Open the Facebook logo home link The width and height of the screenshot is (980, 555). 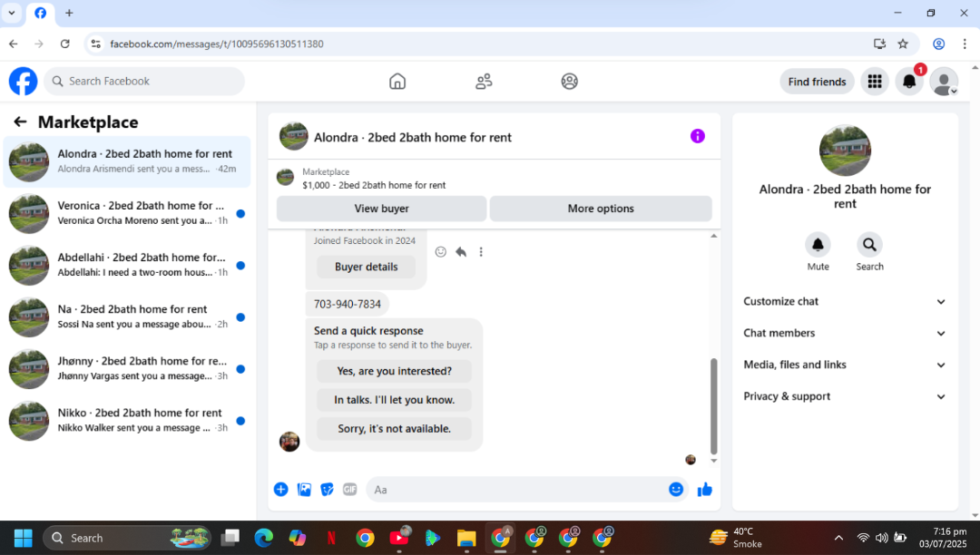tap(23, 81)
